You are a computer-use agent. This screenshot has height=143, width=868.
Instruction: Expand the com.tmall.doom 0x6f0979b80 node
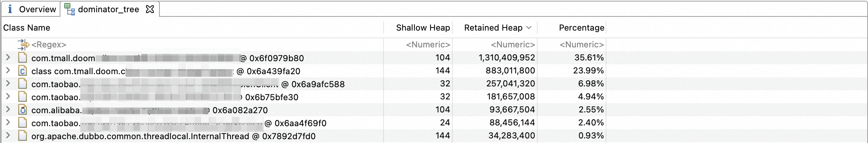coord(8,57)
